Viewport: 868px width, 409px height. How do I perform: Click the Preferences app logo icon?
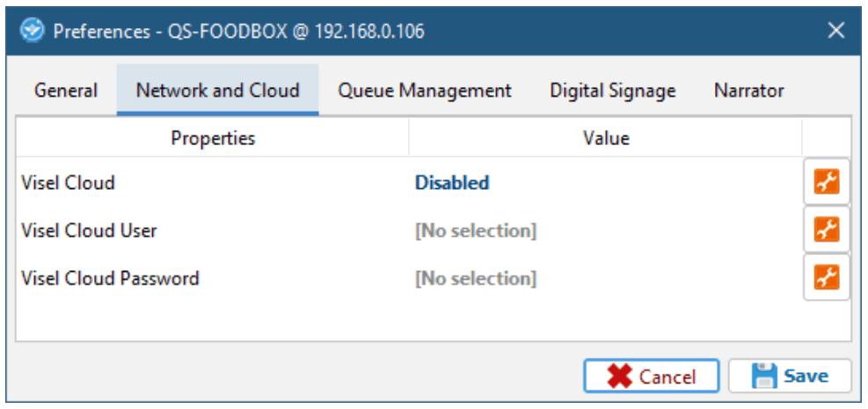(x=31, y=31)
